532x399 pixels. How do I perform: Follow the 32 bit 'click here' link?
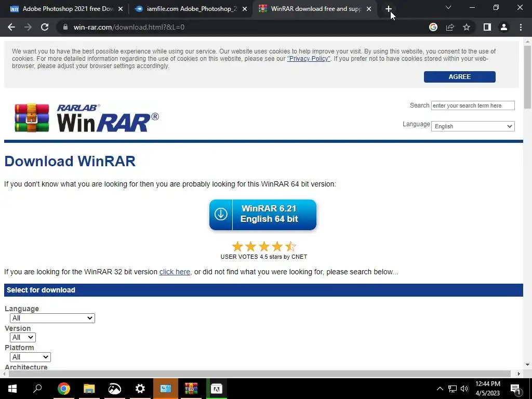tap(175, 272)
